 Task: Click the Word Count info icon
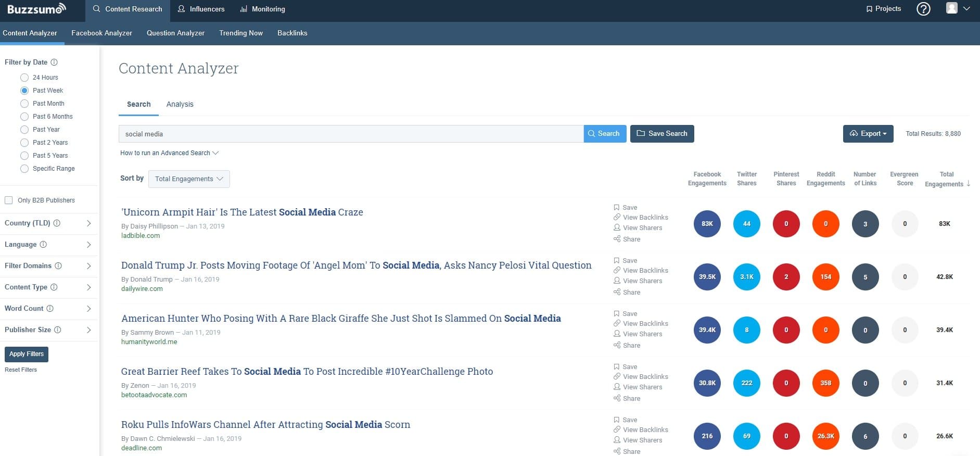coord(50,308)
